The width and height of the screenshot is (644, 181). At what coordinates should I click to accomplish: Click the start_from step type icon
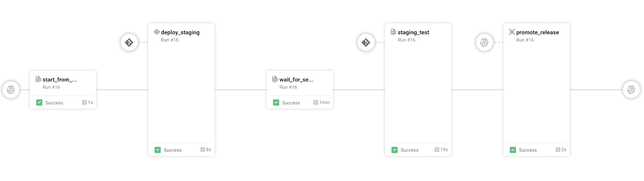[38, 79]
